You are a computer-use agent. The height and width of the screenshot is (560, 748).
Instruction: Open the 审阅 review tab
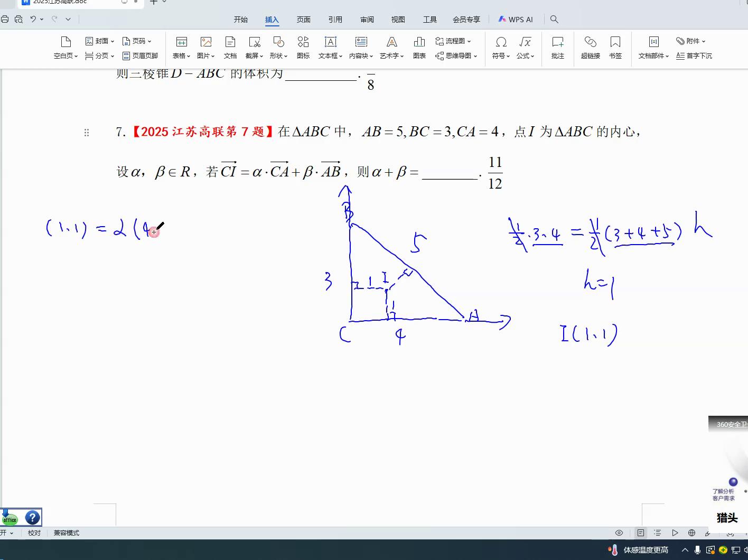(x=367, y=20)
